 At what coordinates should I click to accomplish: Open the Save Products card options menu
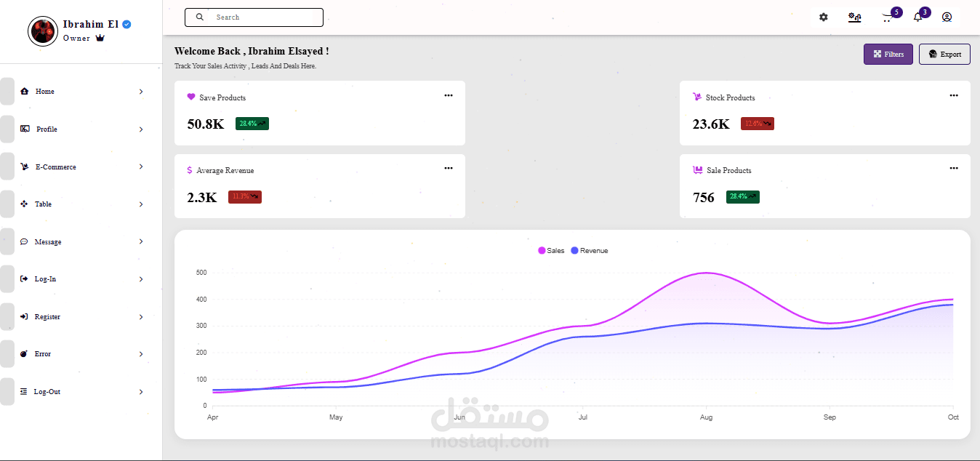pyautogui.click(x=449, y=95)
